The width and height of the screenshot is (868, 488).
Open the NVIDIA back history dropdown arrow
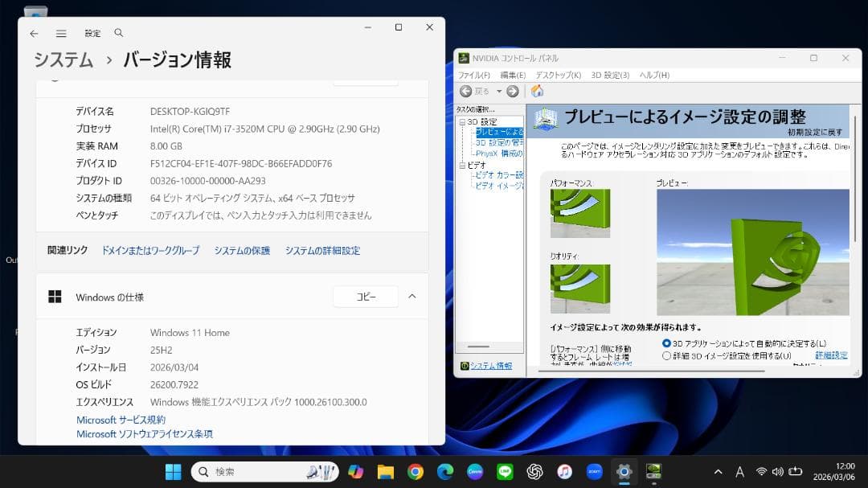point(499,92)
